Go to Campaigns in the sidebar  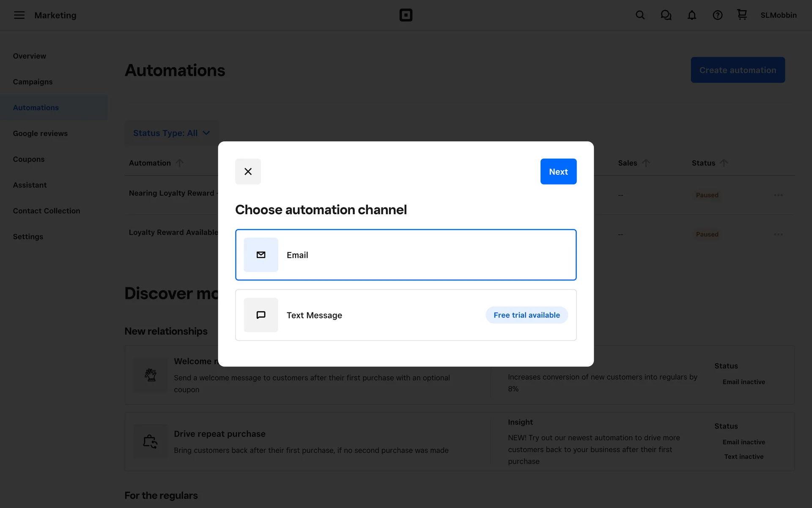point(33,82)
